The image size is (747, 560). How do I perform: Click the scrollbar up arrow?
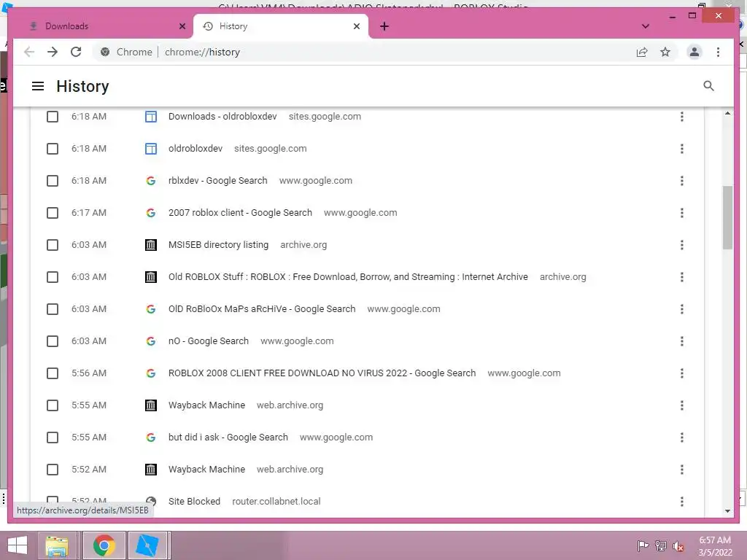click(x=727, y=113)
